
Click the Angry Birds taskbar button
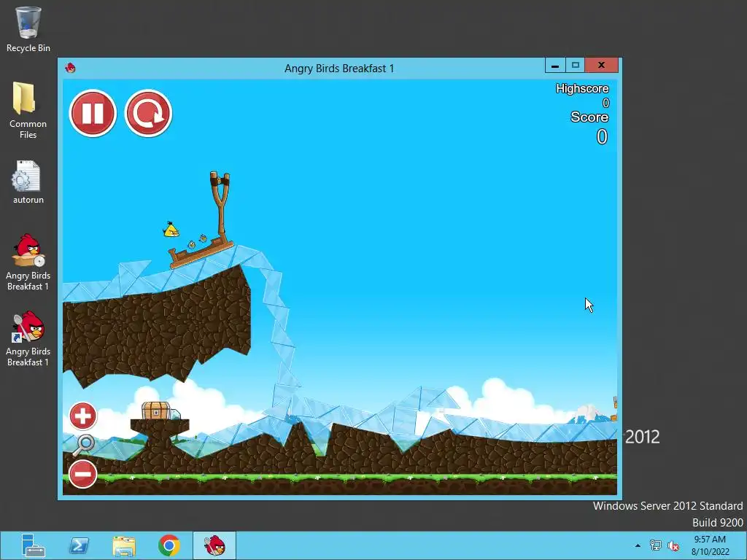[x=214, y=545]
